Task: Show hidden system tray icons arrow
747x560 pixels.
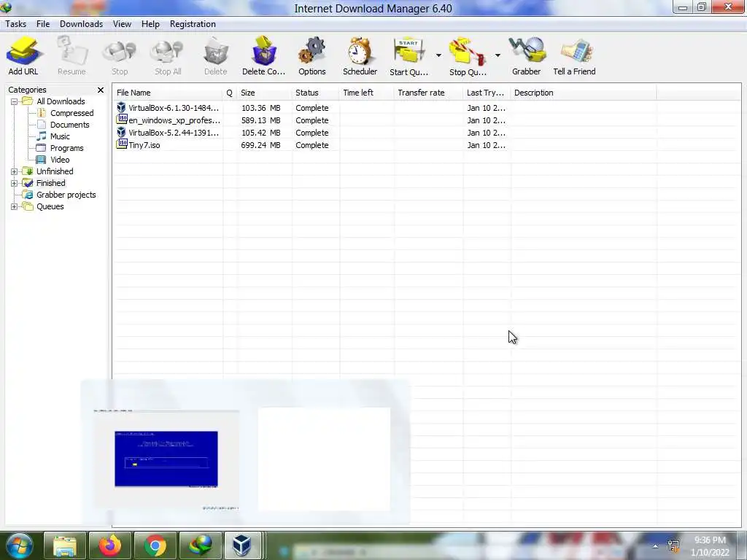Action: click(x=655, y=546)
